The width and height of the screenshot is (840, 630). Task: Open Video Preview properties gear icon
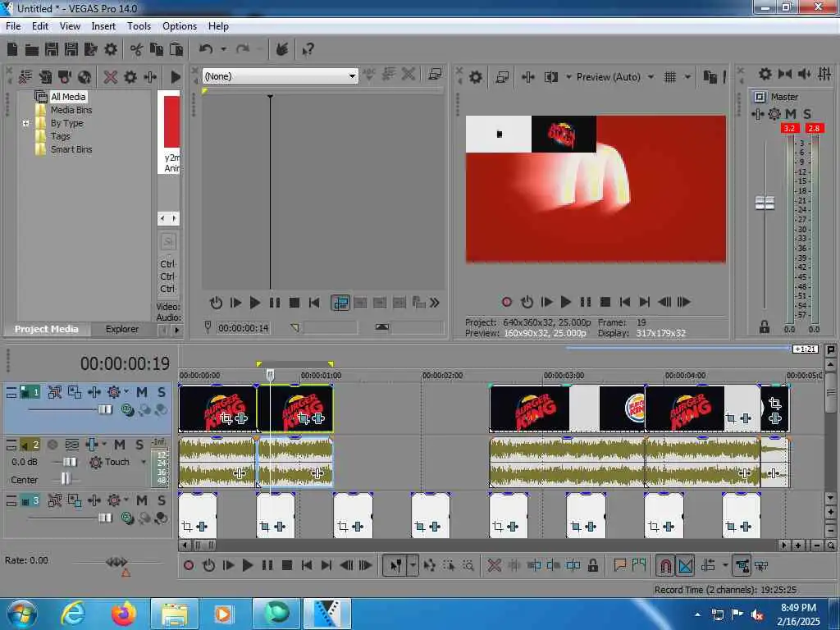click(x=476, y=77)
